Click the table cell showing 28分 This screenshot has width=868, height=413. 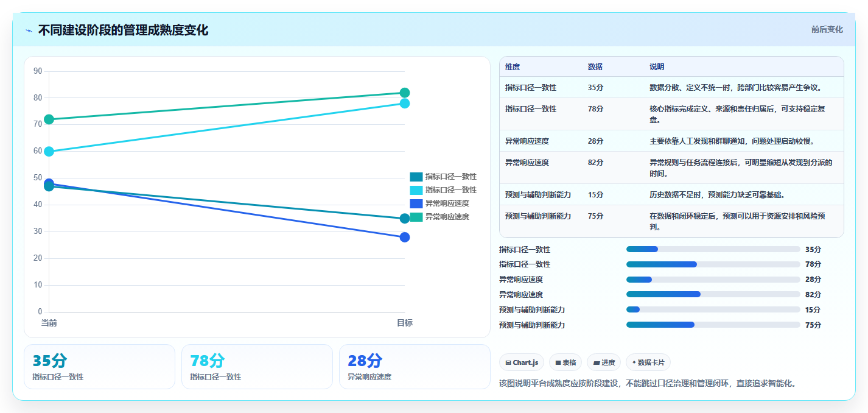pos(596,141)
